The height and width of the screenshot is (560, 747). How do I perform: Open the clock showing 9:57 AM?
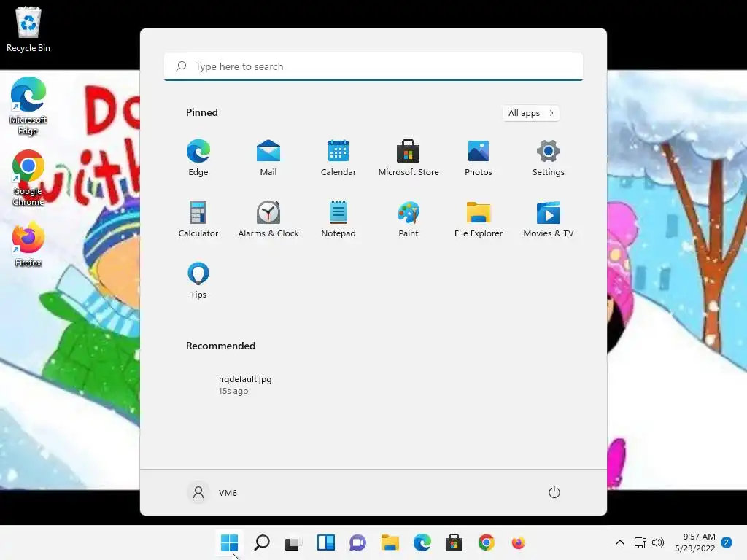click(695, 542)
